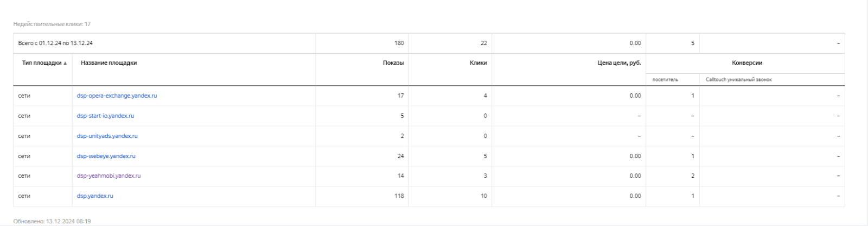Select the total impressions value 180
The width and height of the screenshot is (868, 226).
pyautogui.click(x=399, y=43)
